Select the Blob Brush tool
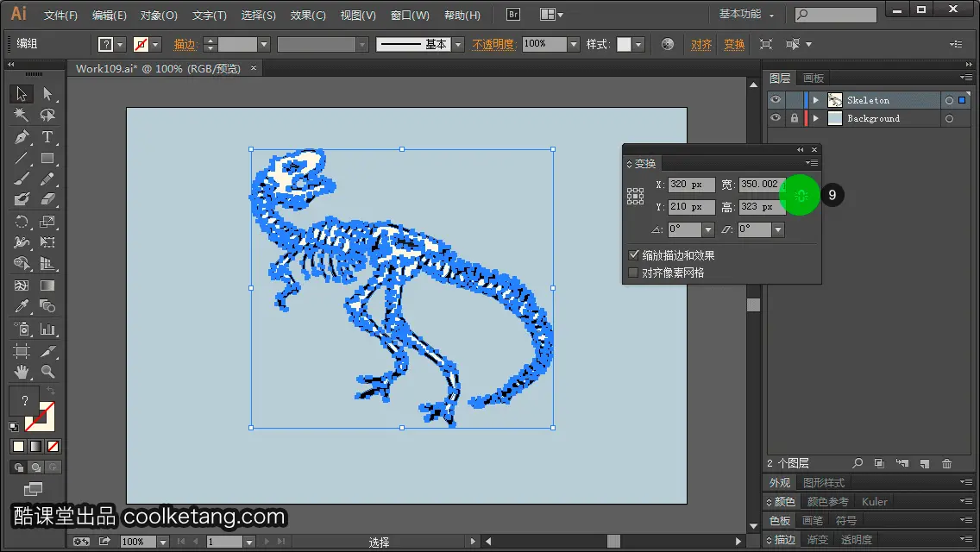The height and width of the screenshot is (552, 980). [22, 199]
